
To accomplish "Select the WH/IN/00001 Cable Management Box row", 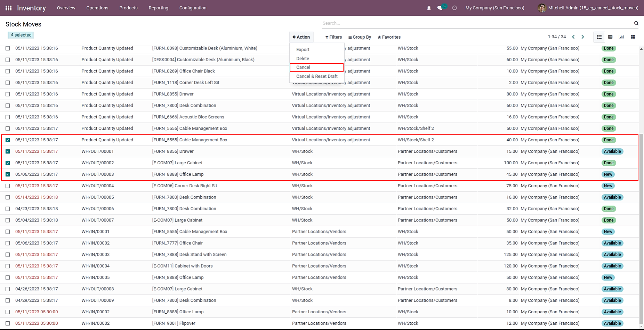I will pos(8,232).
